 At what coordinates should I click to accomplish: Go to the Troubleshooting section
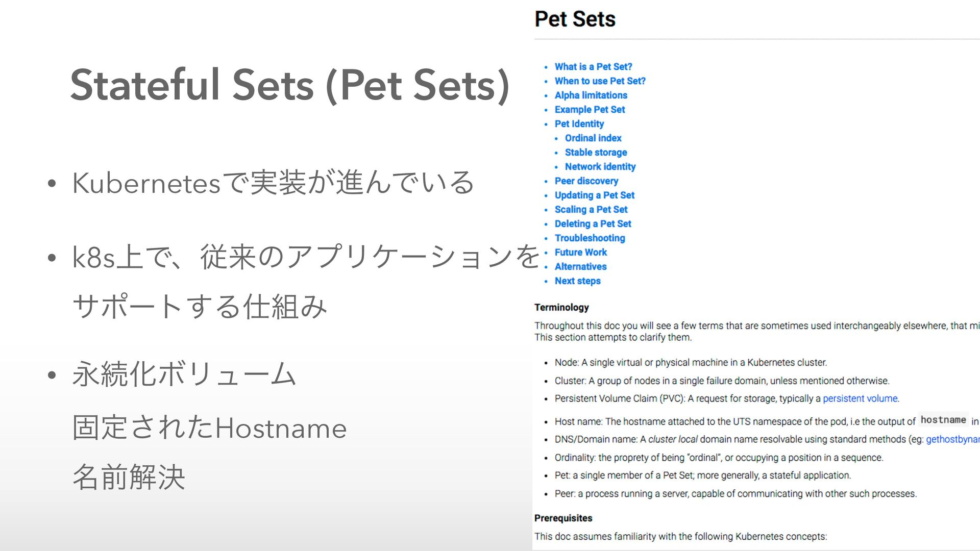(590, 238)
